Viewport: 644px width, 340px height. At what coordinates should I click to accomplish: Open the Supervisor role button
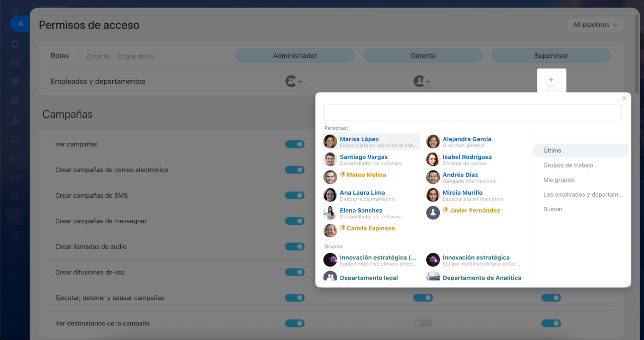click(x=551, y=56)
